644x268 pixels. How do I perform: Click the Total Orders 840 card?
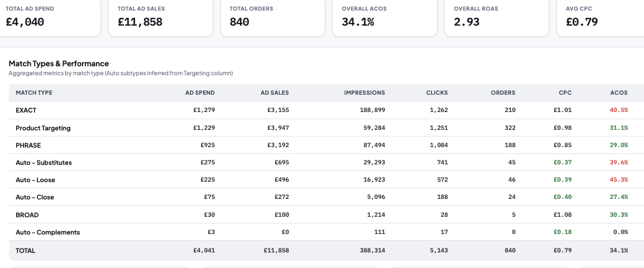pos(273,18)
